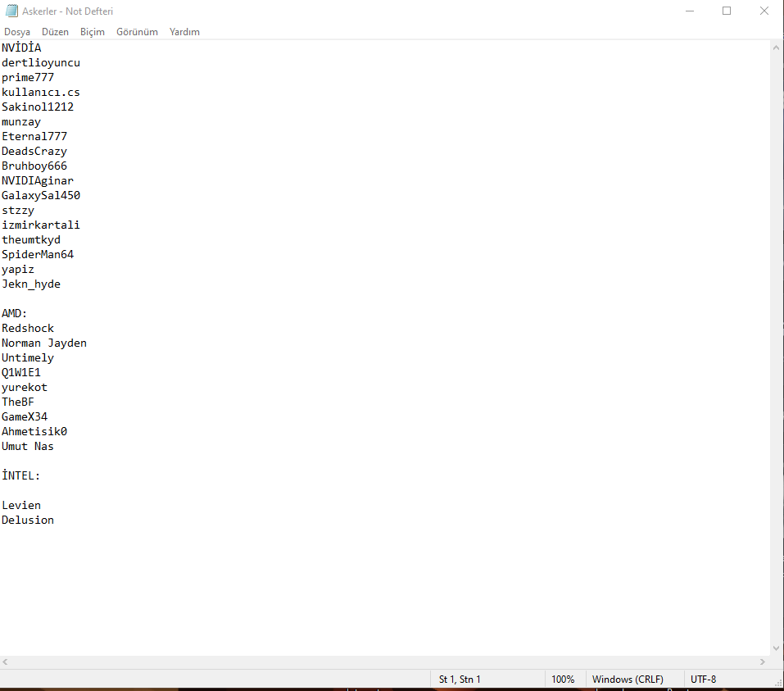784x691 pixels.
Task: Open the Düzen menu
Action: point(55,32)
